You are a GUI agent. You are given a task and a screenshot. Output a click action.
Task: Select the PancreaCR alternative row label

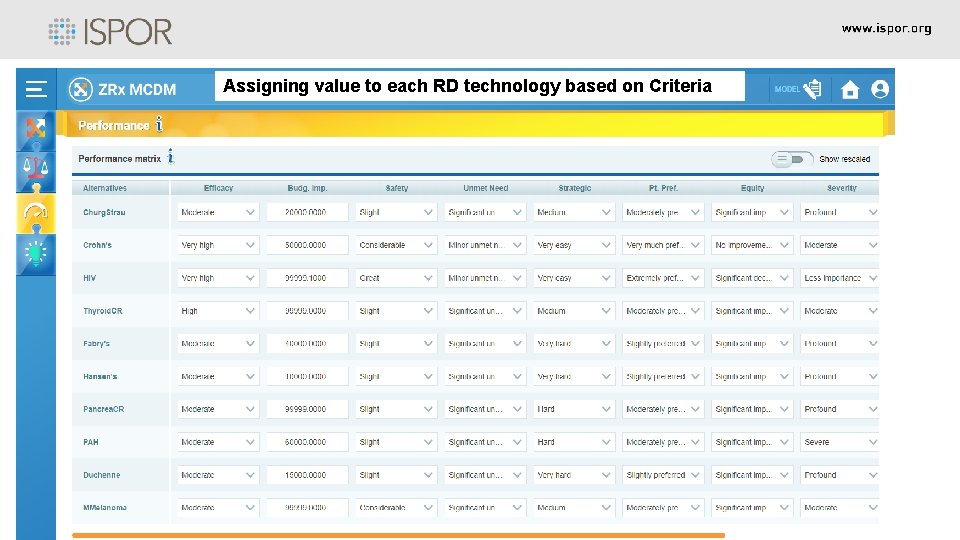[103, 409]
